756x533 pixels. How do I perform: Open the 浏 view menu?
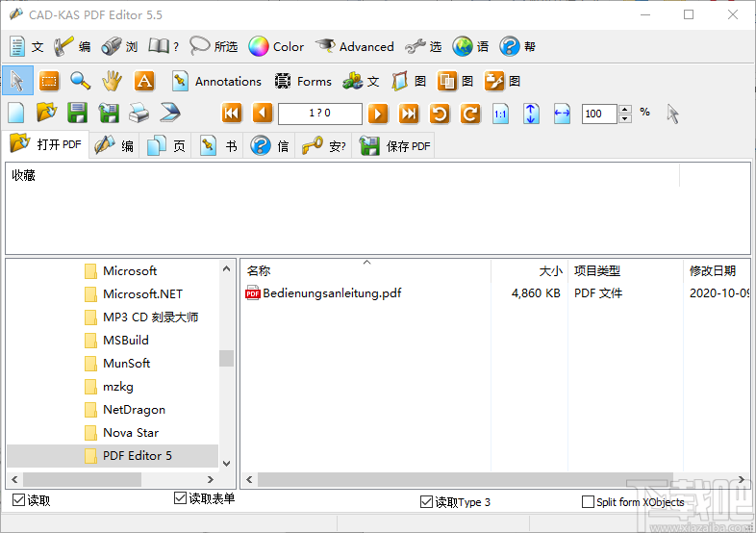[119, 47]
